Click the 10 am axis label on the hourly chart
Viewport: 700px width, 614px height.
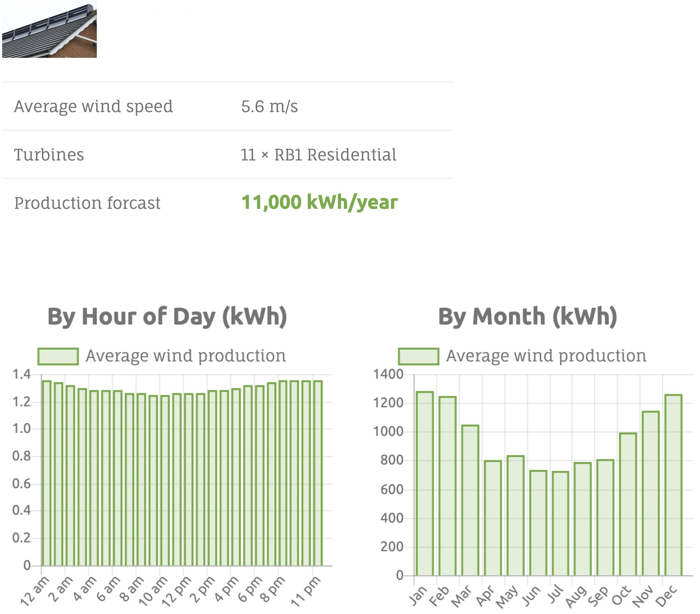(x=153, y=590)
